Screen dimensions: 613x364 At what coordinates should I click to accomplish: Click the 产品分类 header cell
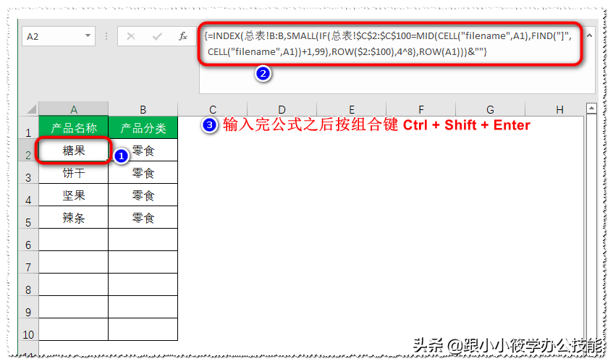(143, 128)
